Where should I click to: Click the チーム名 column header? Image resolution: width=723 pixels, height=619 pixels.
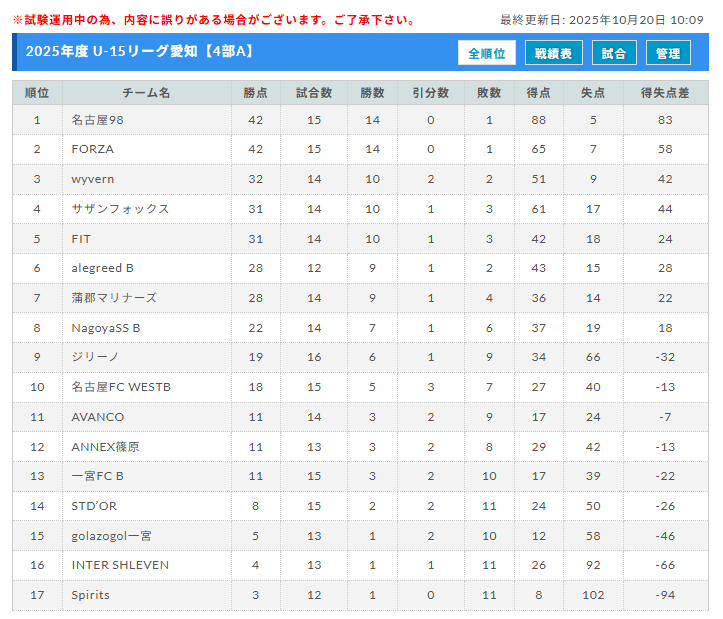click(146, 93)
